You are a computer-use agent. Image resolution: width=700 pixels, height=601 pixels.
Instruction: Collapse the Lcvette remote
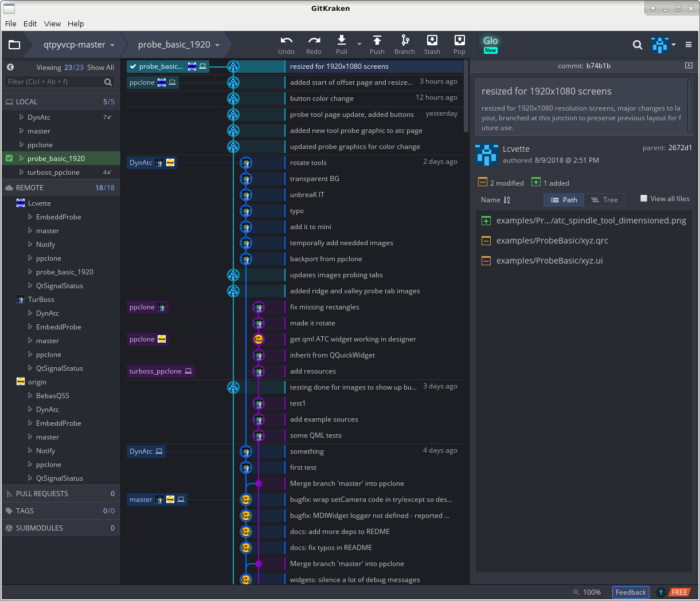pos(60,203)
